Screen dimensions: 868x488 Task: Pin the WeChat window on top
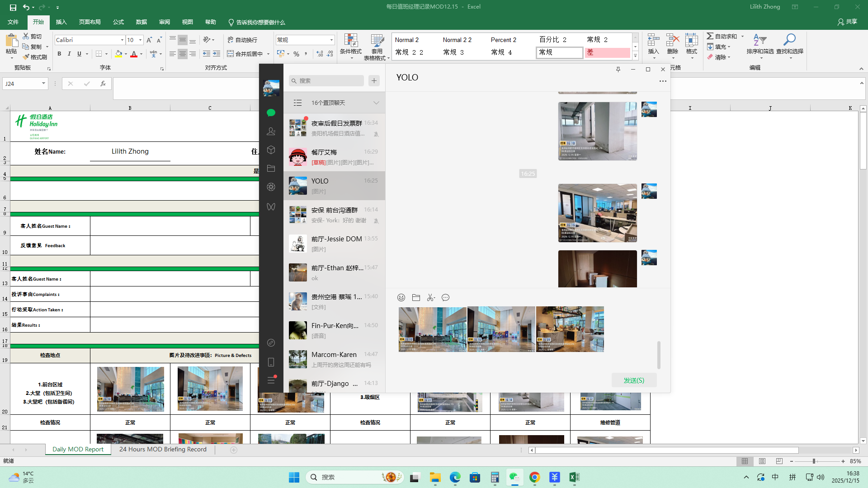[x=618, y=69]
